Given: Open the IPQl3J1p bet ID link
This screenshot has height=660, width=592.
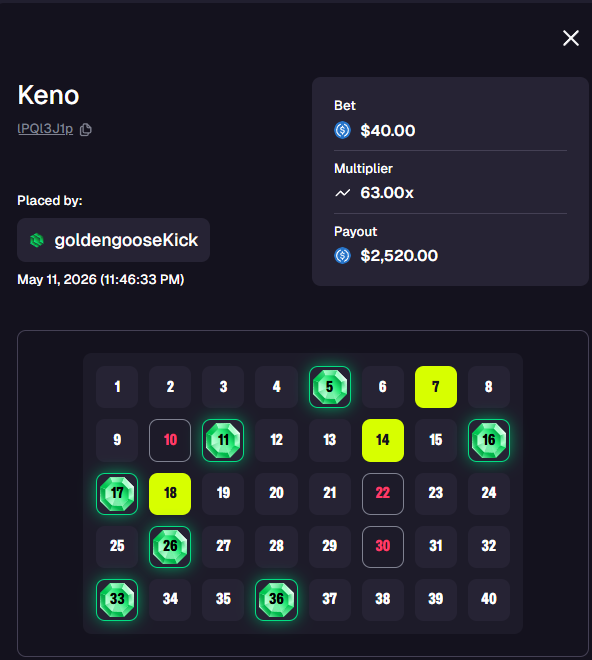Looking at the screenshot, I should [x=45, y=129].
